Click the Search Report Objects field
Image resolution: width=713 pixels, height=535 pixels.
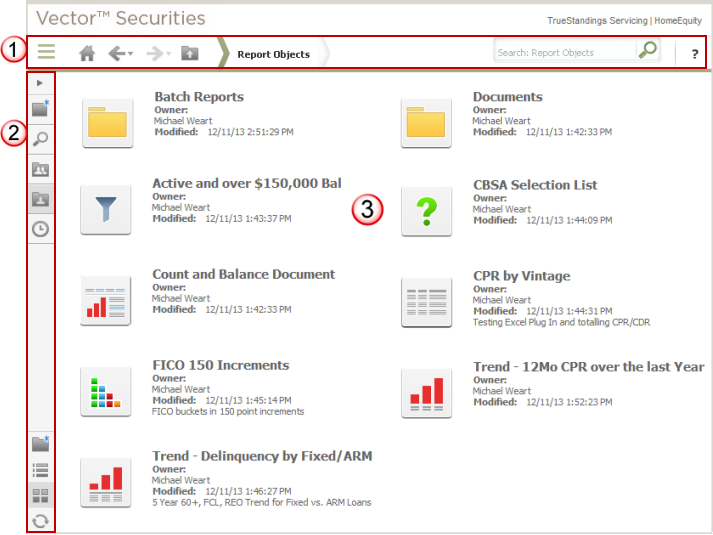(x=564, y=53)
